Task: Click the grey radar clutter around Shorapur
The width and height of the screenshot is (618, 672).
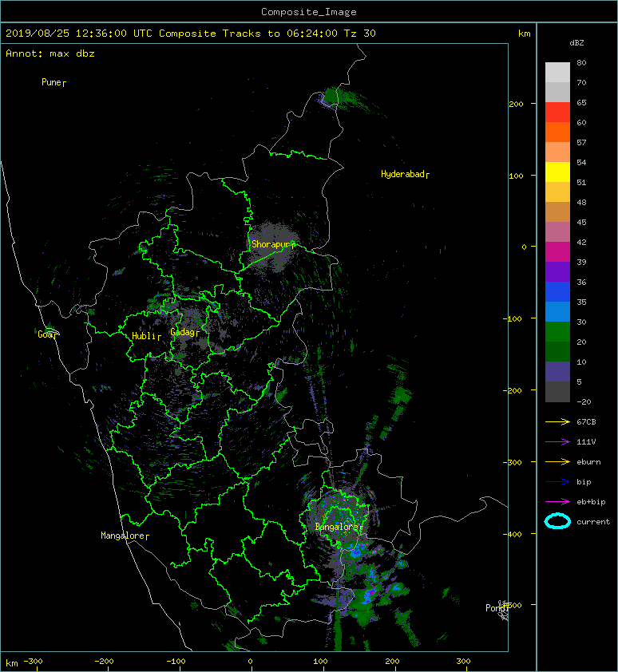Action: [273, 247]
